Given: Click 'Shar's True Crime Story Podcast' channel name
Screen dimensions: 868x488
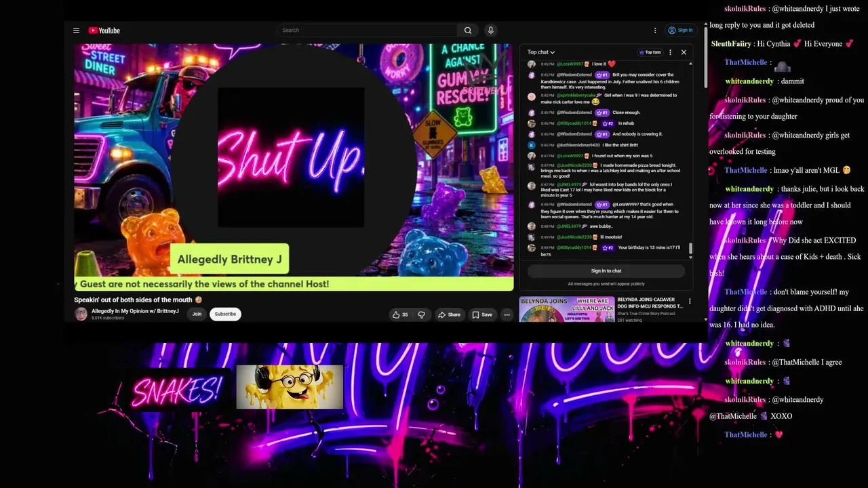Looking at the screenshot, I should 646,313.
